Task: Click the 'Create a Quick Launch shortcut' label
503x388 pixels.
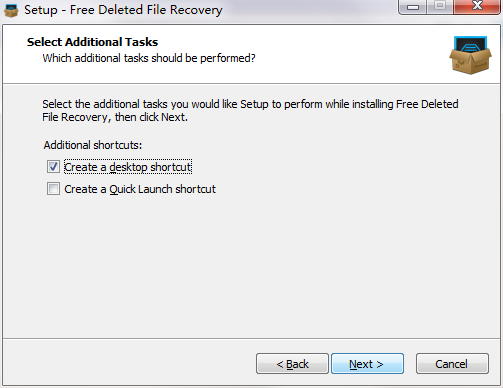Action: [140, 189]
